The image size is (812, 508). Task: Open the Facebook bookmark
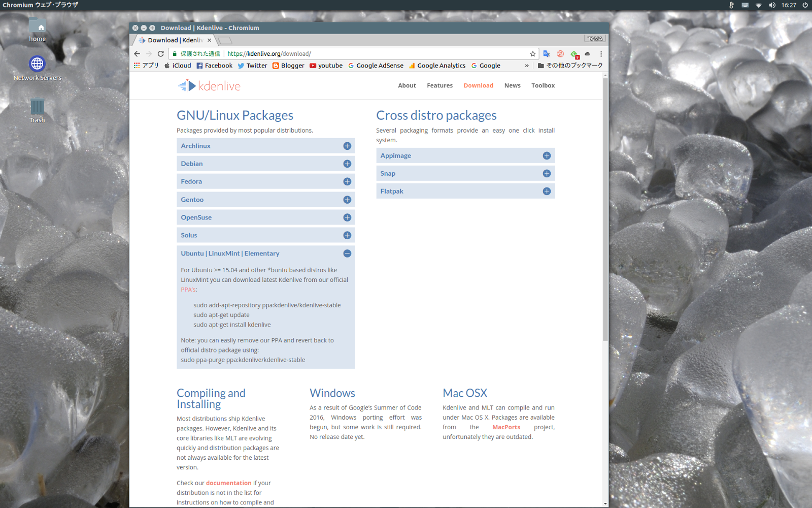click(x=215, y=66)
